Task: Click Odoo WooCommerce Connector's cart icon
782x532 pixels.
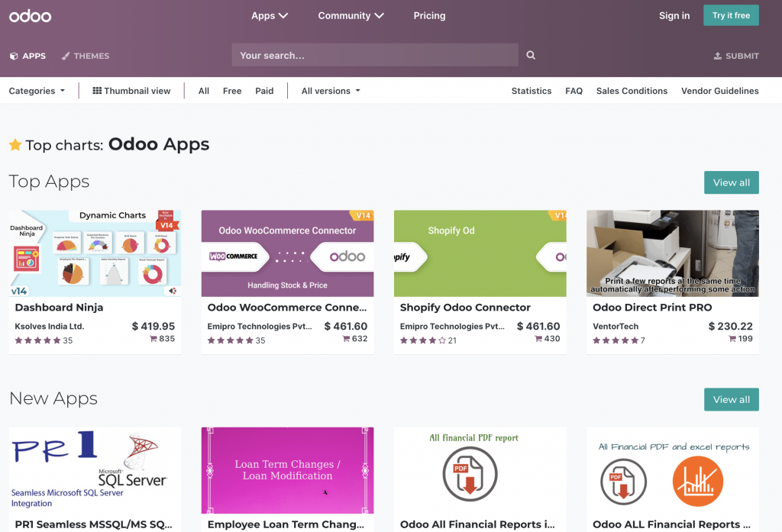Action: [x=346, y=339]
